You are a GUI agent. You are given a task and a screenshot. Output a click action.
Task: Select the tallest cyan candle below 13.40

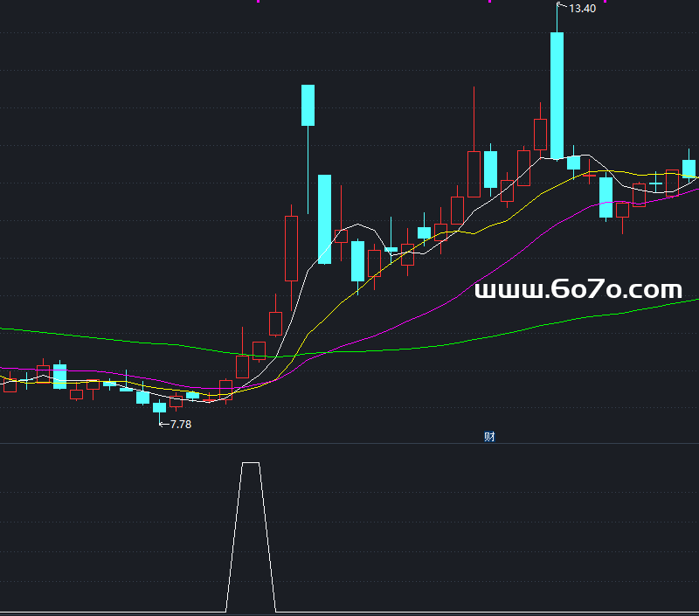[x=557, y=96]
